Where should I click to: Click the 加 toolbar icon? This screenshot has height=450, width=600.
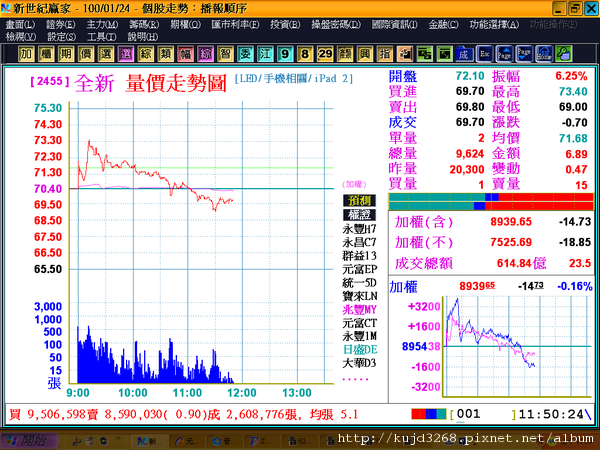(26, 54)
